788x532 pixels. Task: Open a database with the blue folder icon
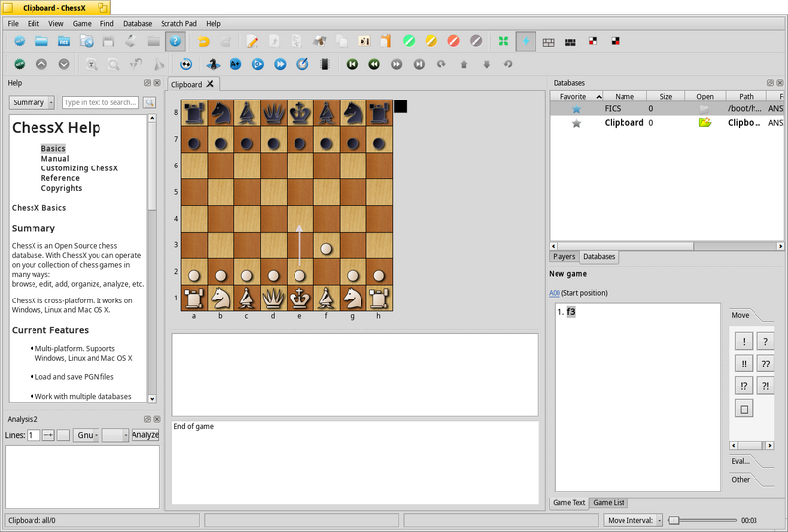(41, 41)
